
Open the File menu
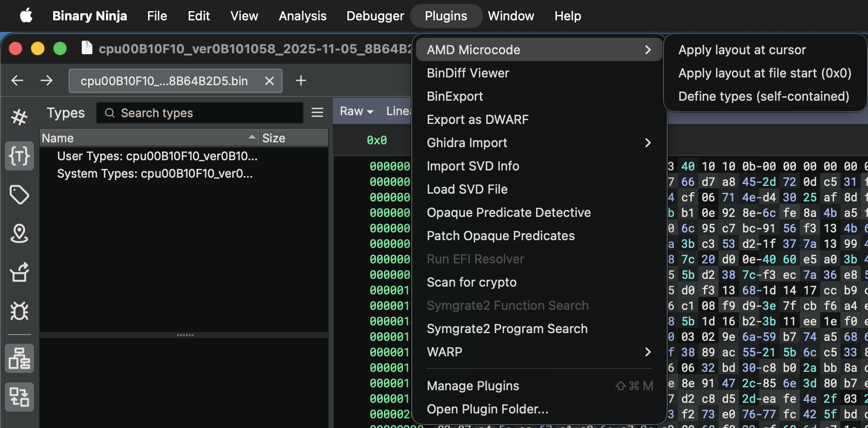point(157,16)
